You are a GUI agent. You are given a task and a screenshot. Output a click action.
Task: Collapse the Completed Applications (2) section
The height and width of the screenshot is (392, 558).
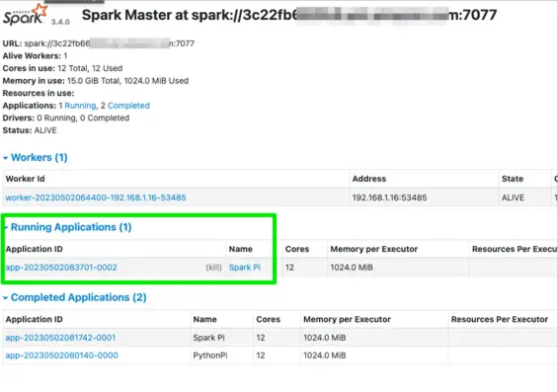pos(75,297)
